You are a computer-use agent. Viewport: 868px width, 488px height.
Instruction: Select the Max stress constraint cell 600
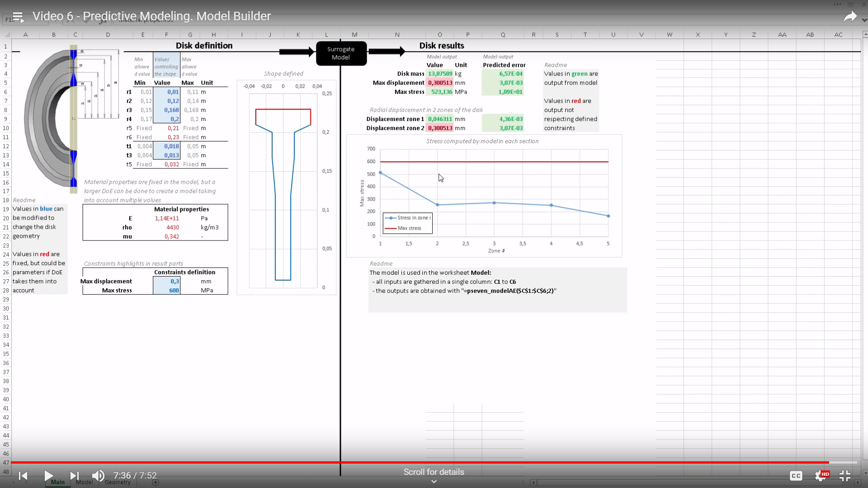pos(166,290)
